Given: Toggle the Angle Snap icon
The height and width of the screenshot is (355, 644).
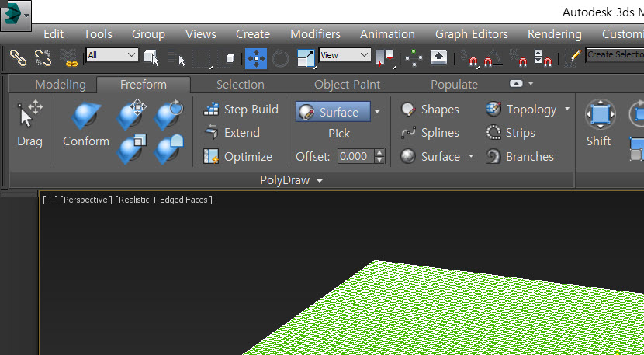Looking at the screenshot, I should [493, 58].
